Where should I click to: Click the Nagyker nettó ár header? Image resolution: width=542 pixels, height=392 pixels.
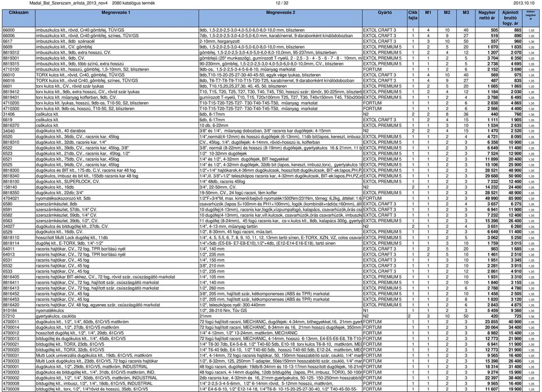[487, 18]
